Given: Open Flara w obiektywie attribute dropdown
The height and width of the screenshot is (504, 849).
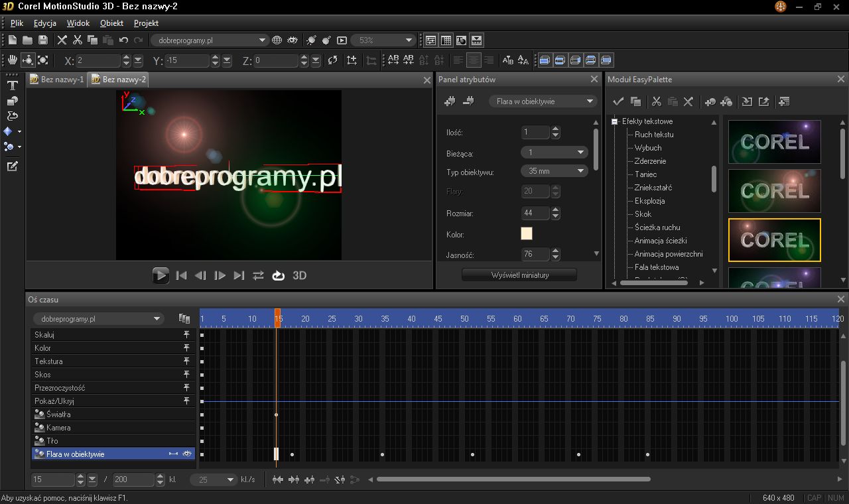Looking at the screenshot, I should (543, 101).
